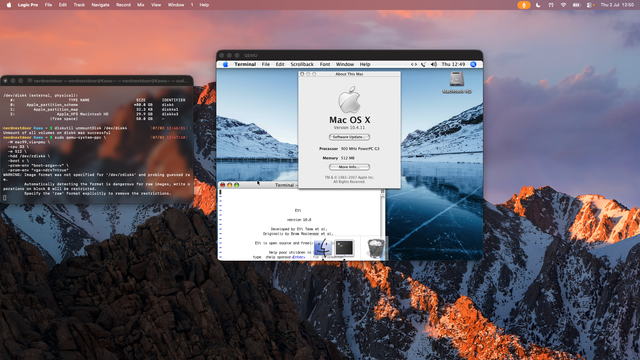Click the 'Mac OS X' heading text

coord(350,120)
